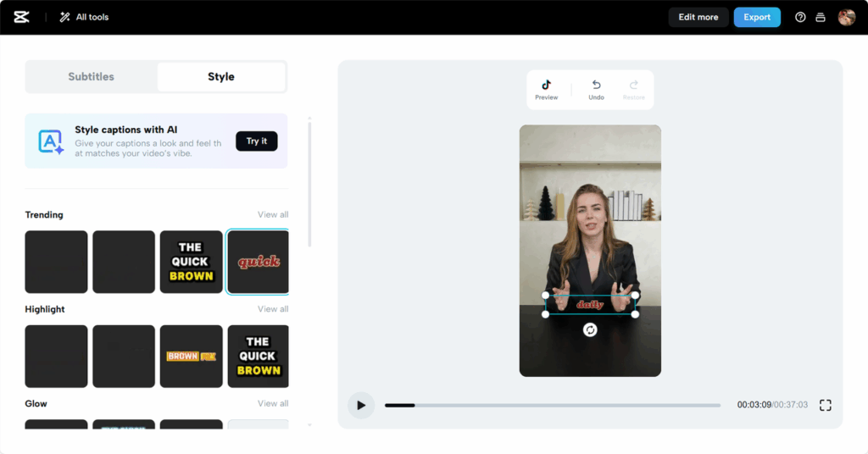The height and width of the screenshot is (454, 868).
Task: Open the storage stack icon
Action: 820,17
